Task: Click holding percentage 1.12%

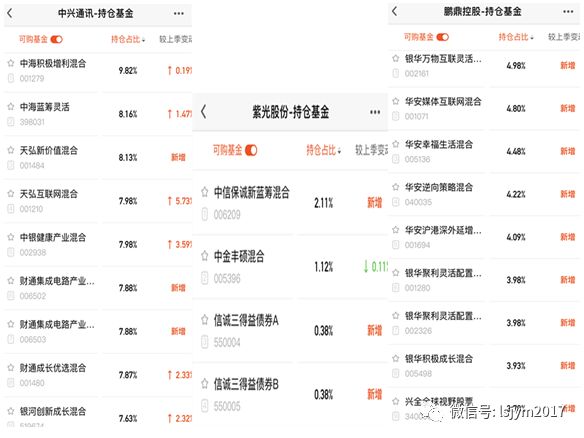Action: pos(324,267)
